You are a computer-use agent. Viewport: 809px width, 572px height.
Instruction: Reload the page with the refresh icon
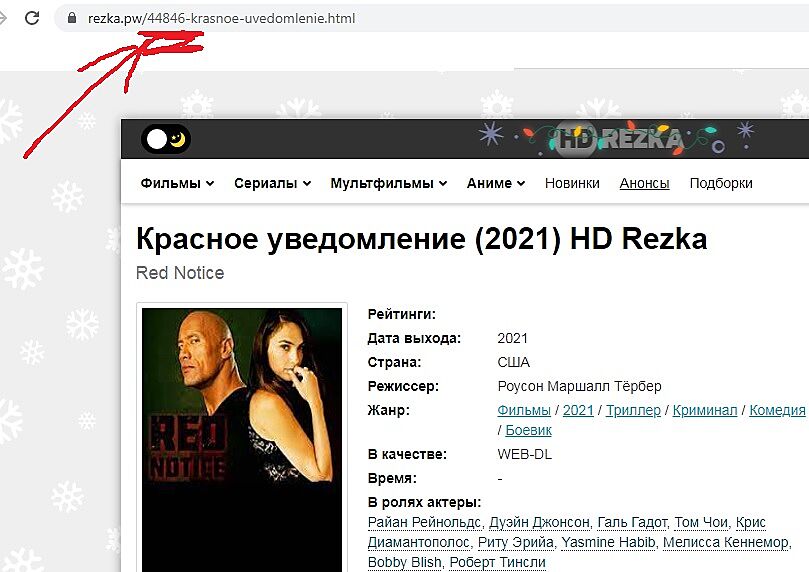click(x=32, y=18)
